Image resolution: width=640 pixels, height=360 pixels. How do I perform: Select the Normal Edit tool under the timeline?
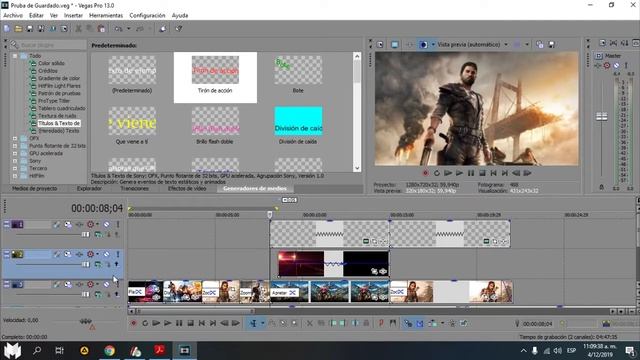point(253,323)
